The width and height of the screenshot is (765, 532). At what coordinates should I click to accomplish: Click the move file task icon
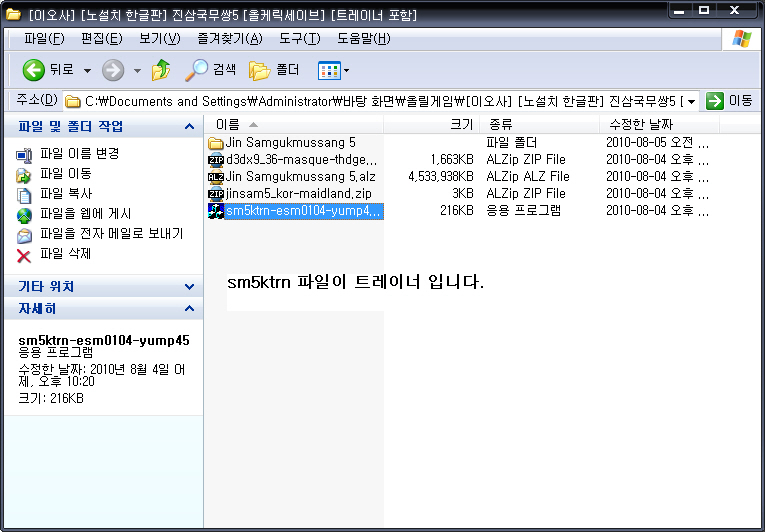[x=24, y=175]
